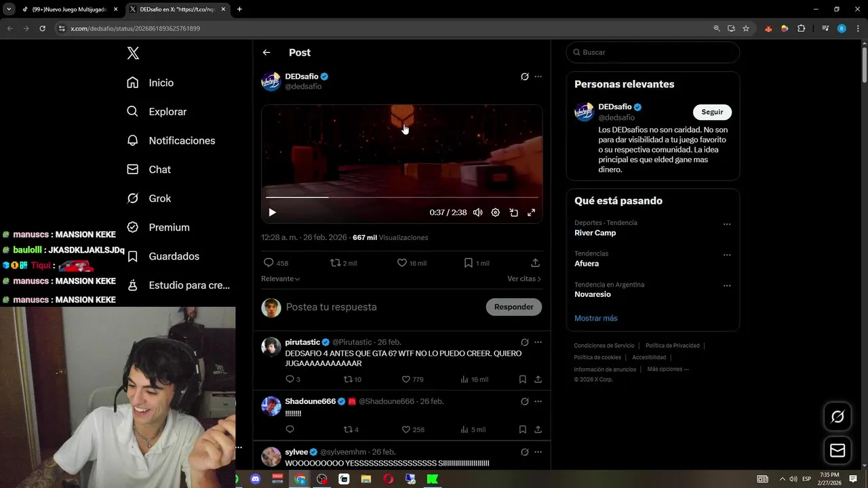This screenshot has height=488, width=868.
Task: Open pirutastic's profile name
Action: 302,342
